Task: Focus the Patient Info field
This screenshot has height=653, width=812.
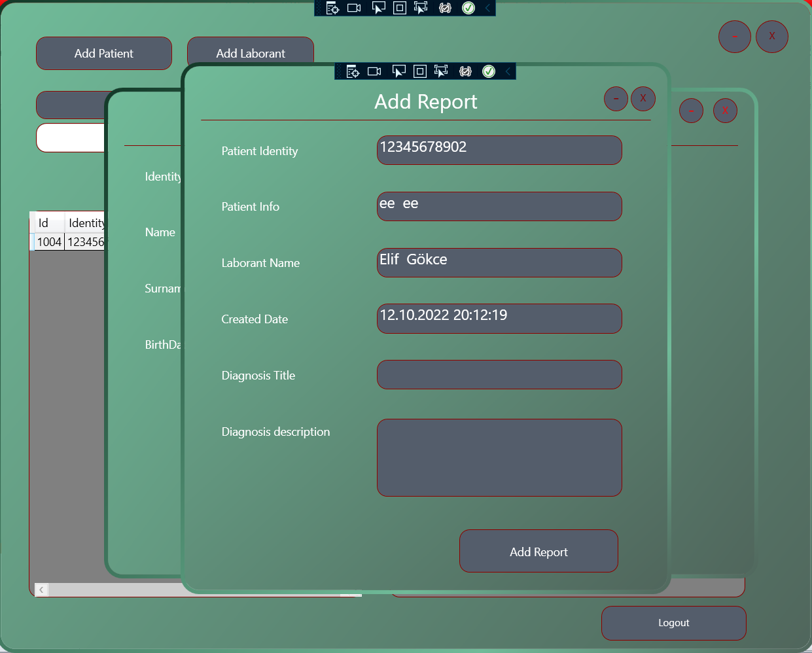Action: click(x=499, y=207)
